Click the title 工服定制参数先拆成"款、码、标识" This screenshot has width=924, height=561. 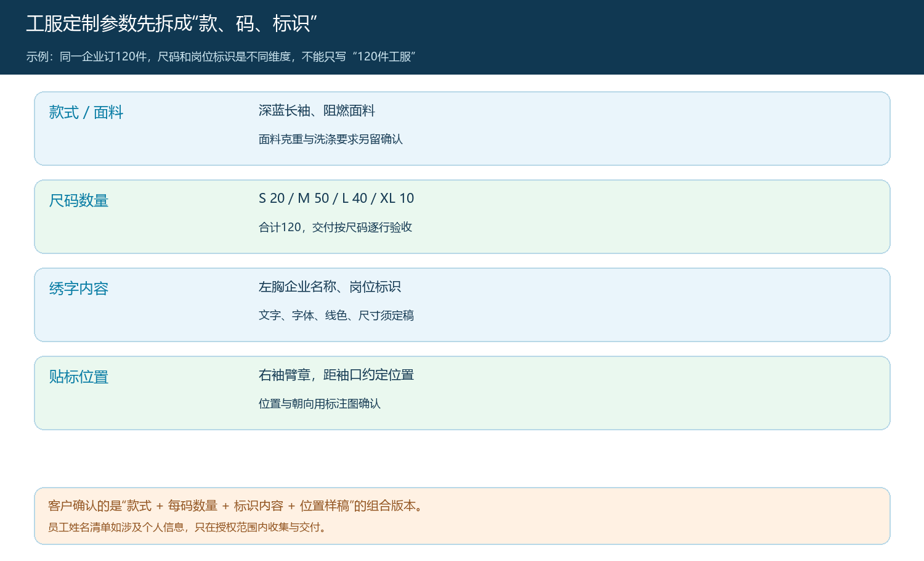click(x=171, y=23)
